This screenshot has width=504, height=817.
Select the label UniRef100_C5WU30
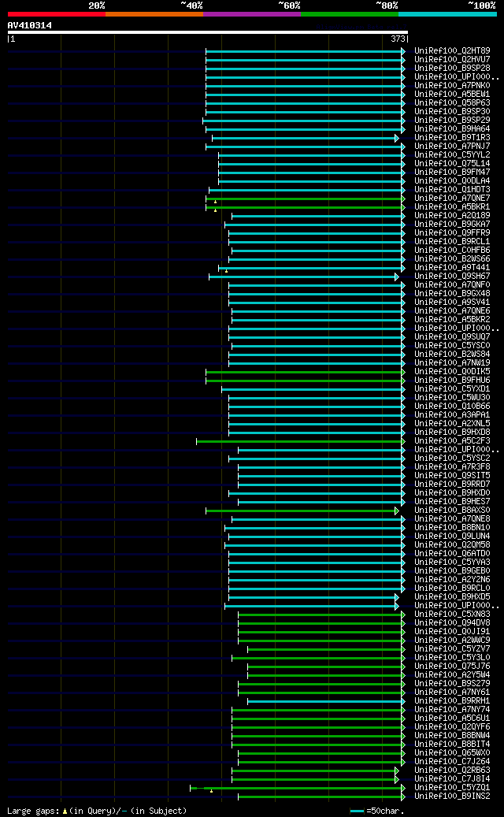(x=452, y=398)
